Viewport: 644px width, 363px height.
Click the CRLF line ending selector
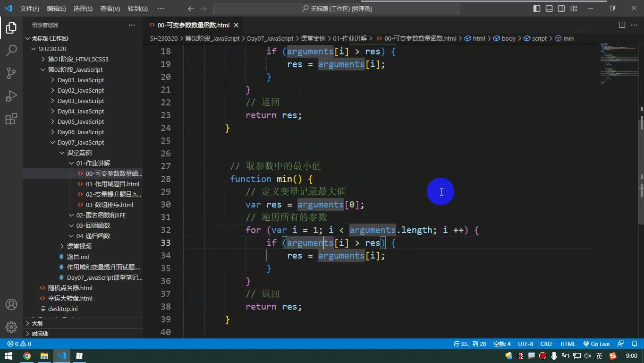tap(547, 344)
